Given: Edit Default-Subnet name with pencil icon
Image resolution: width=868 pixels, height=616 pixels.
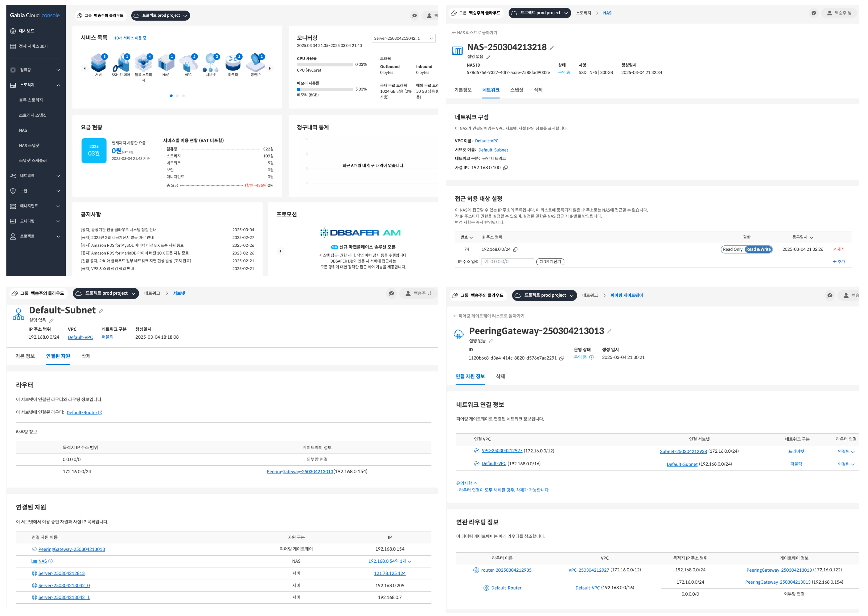Looking at the screenshot, I should tap(101, 311).
